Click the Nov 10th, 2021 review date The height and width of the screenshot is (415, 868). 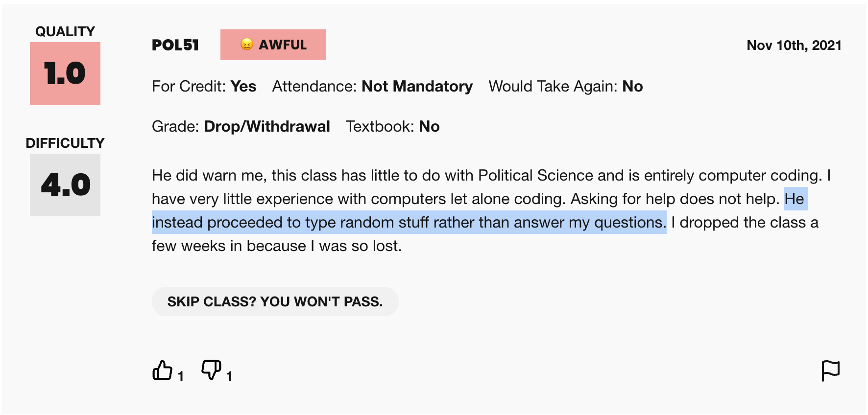794,46
